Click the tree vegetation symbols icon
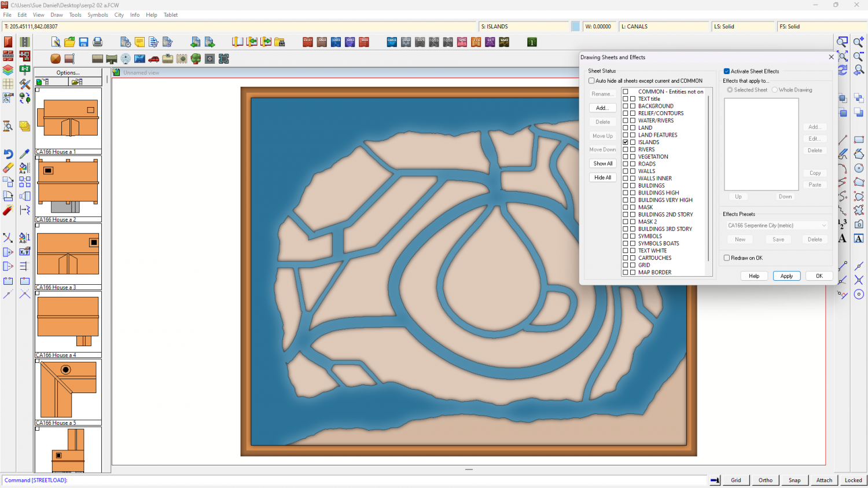Screen dimensions: 868x488 (x=196, y=58)
